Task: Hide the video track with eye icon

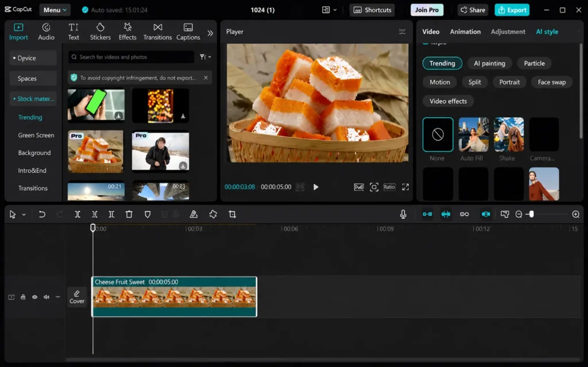Action: (34, 297)
